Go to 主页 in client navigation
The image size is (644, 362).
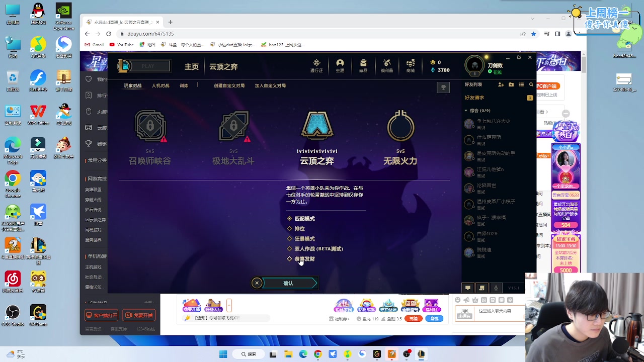[x=192, y=66]
